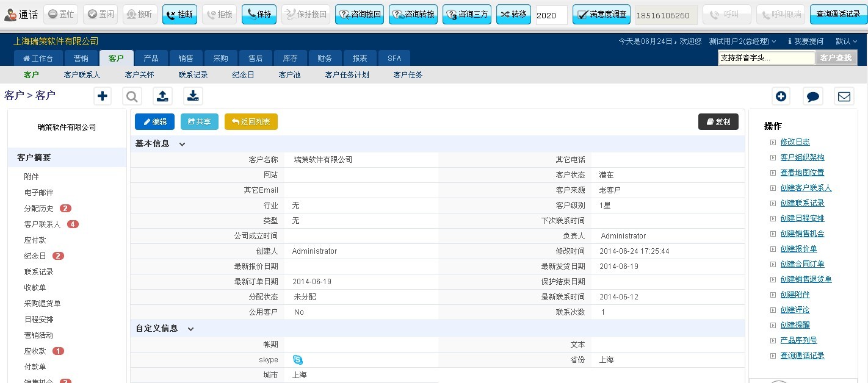
Task: Open the 修改日志 link
Action: pos(795,142)
